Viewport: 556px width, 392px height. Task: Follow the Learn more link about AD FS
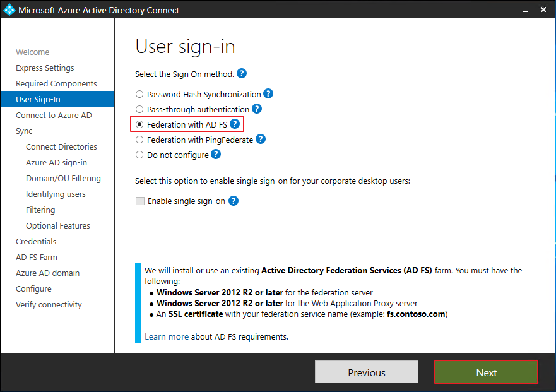(167, 336)
